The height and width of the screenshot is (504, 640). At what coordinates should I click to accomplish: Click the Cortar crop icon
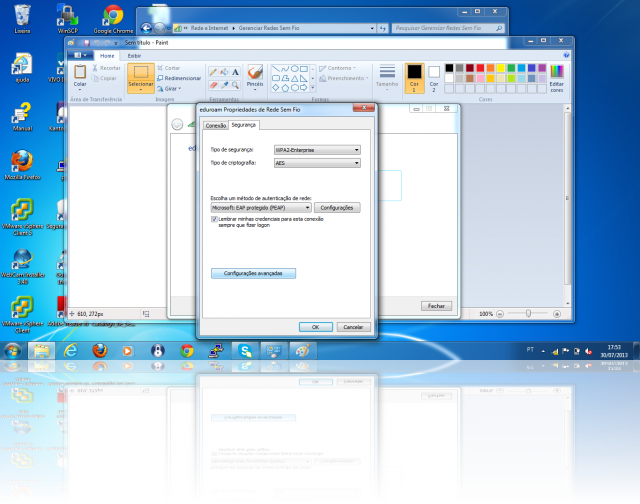[x=160, y=68]
